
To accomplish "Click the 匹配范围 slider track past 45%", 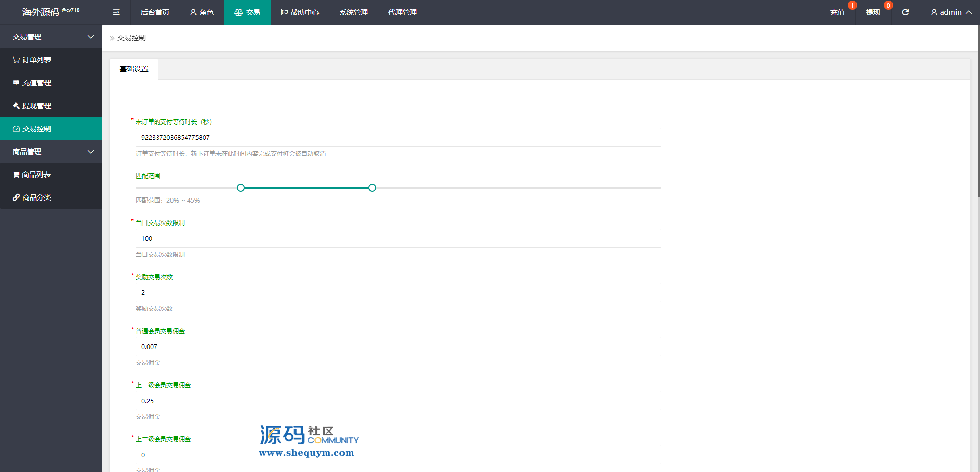I will click(x=519, y=188).
